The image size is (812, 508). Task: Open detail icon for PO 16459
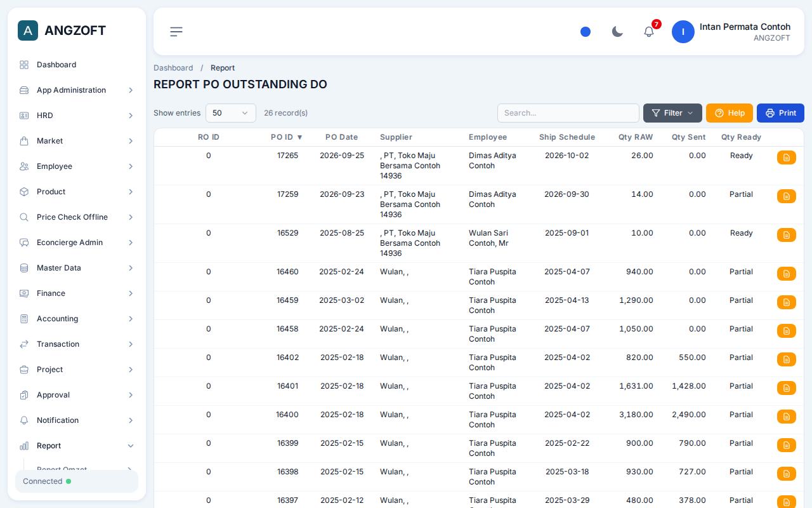[x=787, y=302]
